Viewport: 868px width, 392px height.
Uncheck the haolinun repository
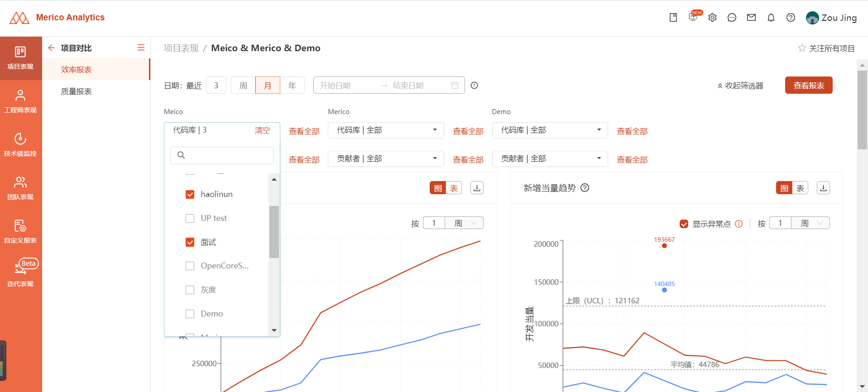click(190, 194)
